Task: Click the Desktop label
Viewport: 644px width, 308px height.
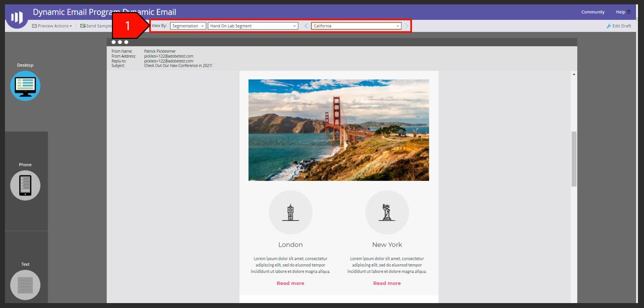Action: pos(25,65)
